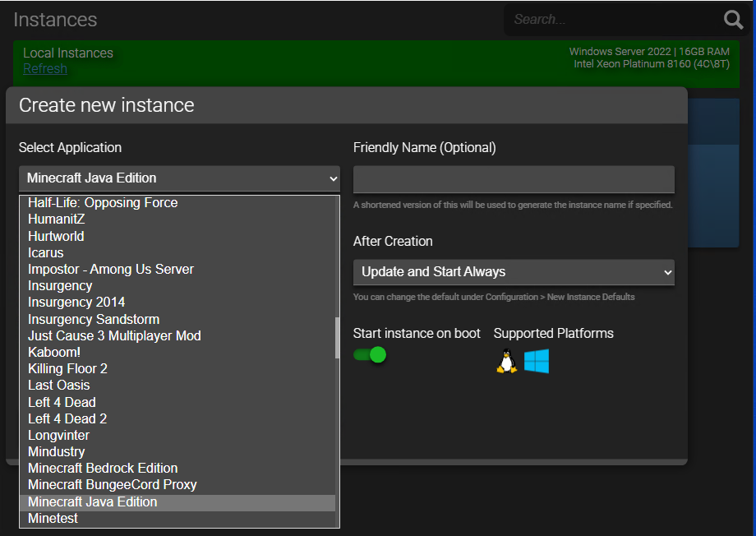The width and height of the screenshot is (756, 536).
Task: Click the Windows logo platform icon
Action: point(537,361)
